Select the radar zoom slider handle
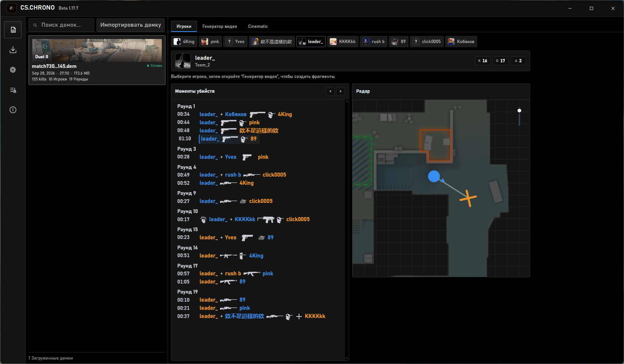The width and height of the screenshot is (624, 364). 519,111
